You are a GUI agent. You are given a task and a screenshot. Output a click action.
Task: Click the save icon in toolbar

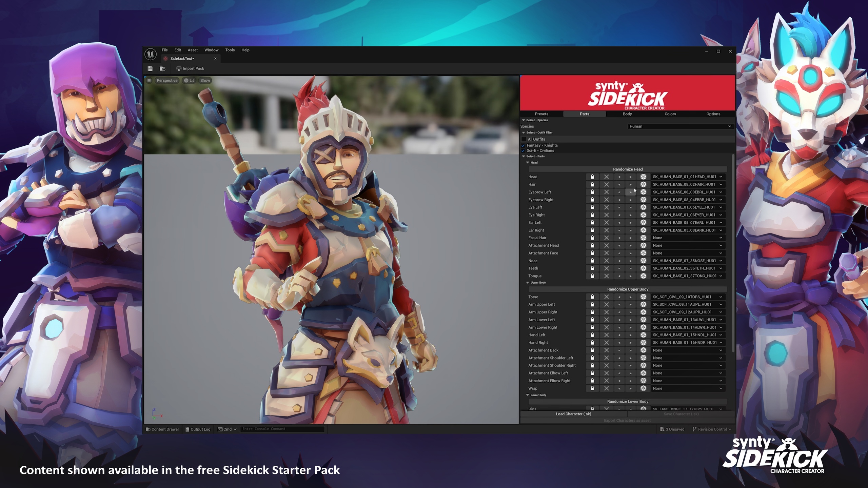pos(150,68)
